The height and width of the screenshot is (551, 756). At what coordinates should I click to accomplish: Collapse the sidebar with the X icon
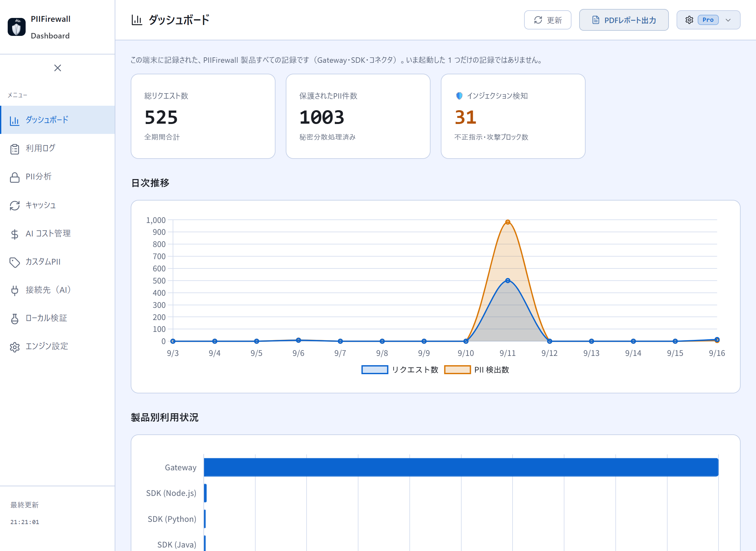58,68
